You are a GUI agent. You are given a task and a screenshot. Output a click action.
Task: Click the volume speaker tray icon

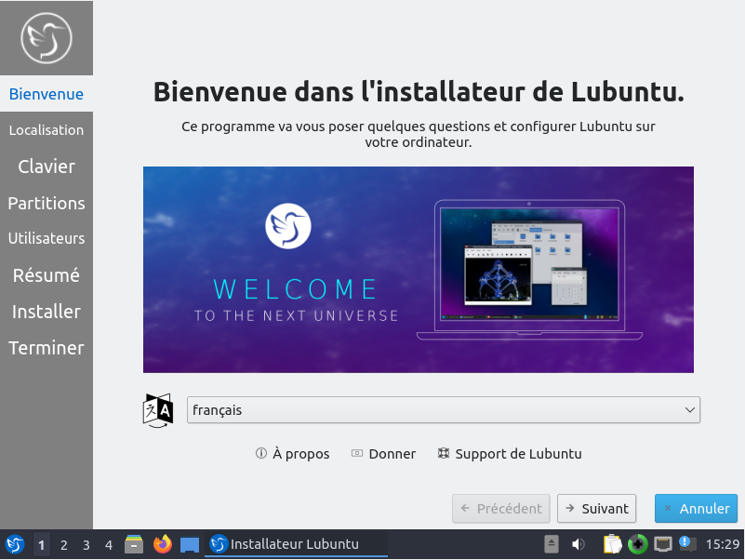[578, 544]
